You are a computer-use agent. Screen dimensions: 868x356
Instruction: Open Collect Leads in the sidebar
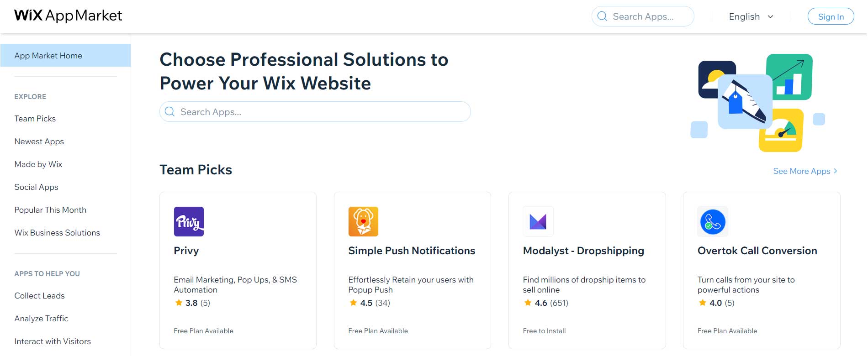tap(40, 296)
